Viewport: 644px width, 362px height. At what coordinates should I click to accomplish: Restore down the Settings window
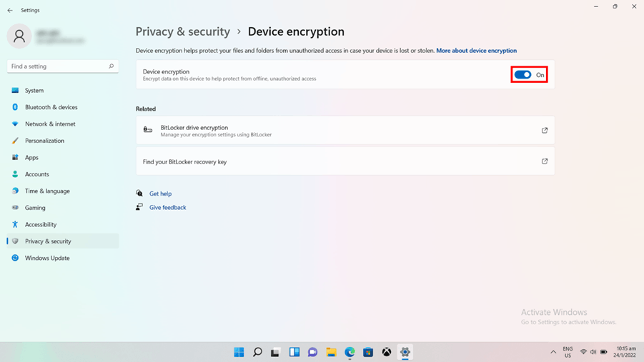[x=615, y=6]
